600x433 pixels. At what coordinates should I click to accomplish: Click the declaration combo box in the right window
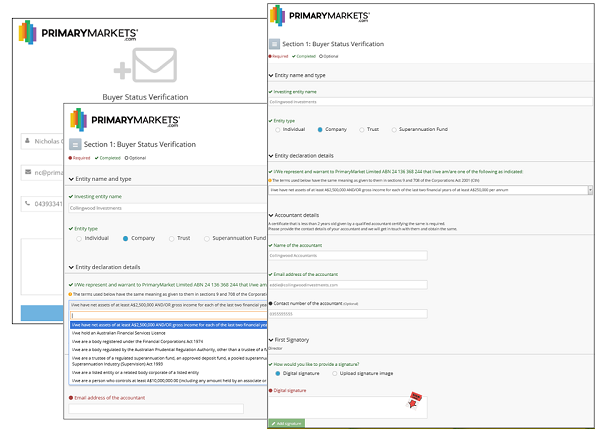(430, 190)
